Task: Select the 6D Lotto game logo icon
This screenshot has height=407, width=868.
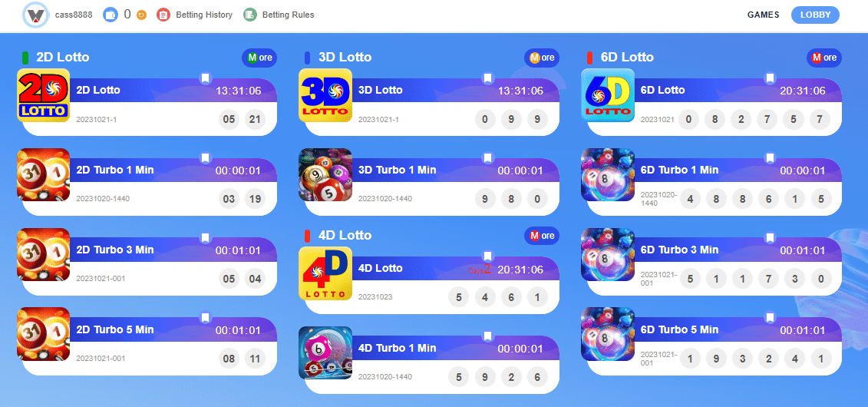Action: [608, 95]
